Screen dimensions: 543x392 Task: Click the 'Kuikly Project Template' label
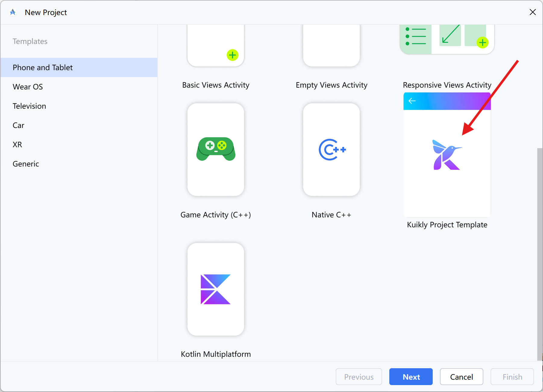[x=447, y=225]
